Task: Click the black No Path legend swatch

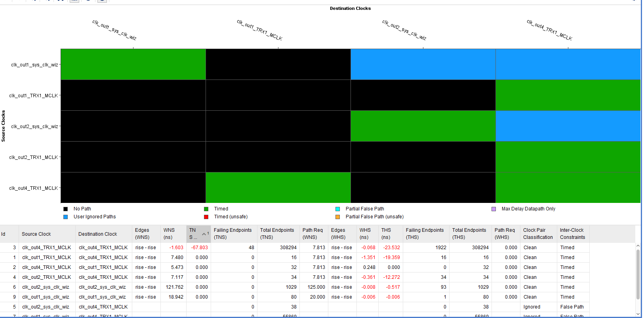Action: point(66,209)
